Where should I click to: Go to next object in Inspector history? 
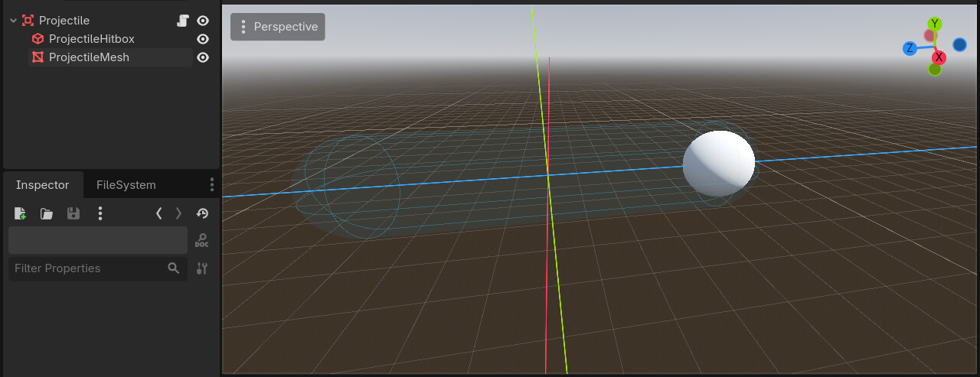[x=179, y=214]
